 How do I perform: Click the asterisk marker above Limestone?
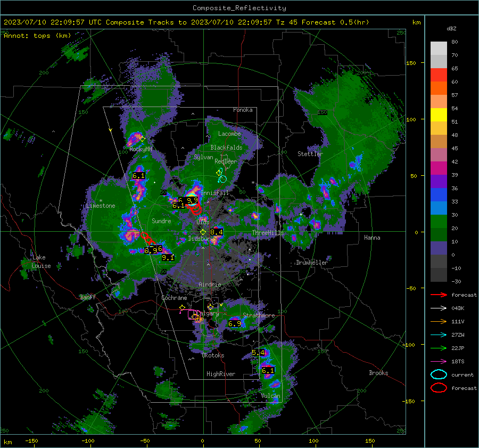pyautogui.click(x=101, y=201)
